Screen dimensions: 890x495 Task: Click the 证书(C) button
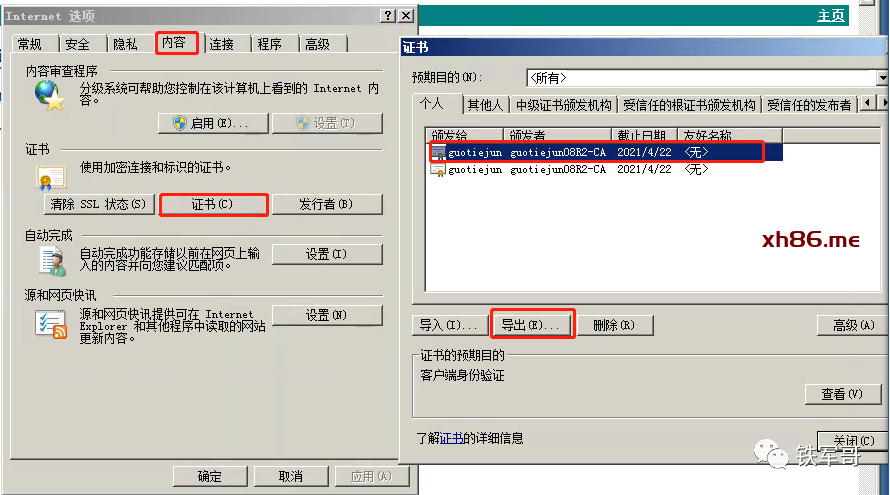click(212, 204)
